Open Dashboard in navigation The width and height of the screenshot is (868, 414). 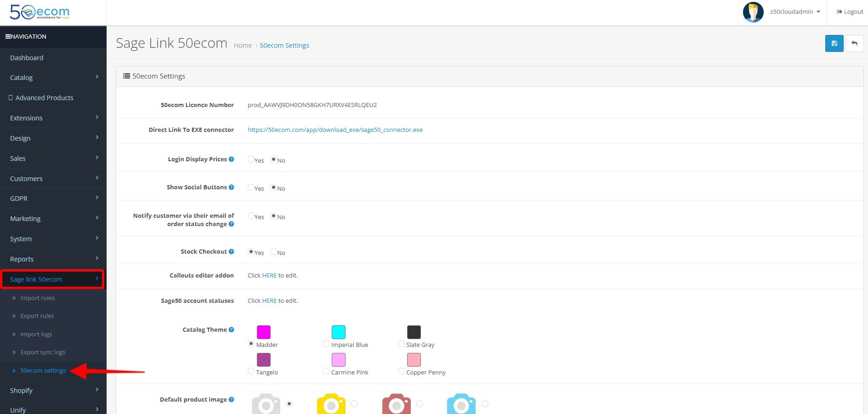(53, 58)
